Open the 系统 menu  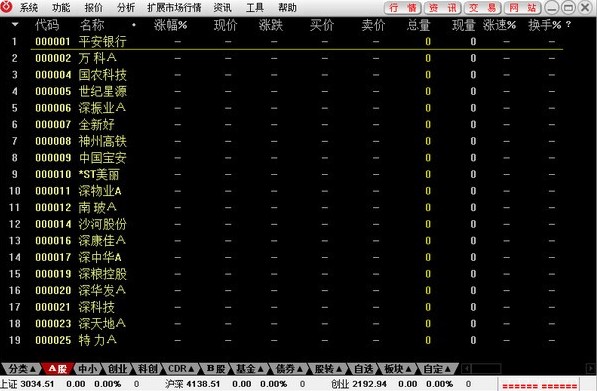[29, 7]
